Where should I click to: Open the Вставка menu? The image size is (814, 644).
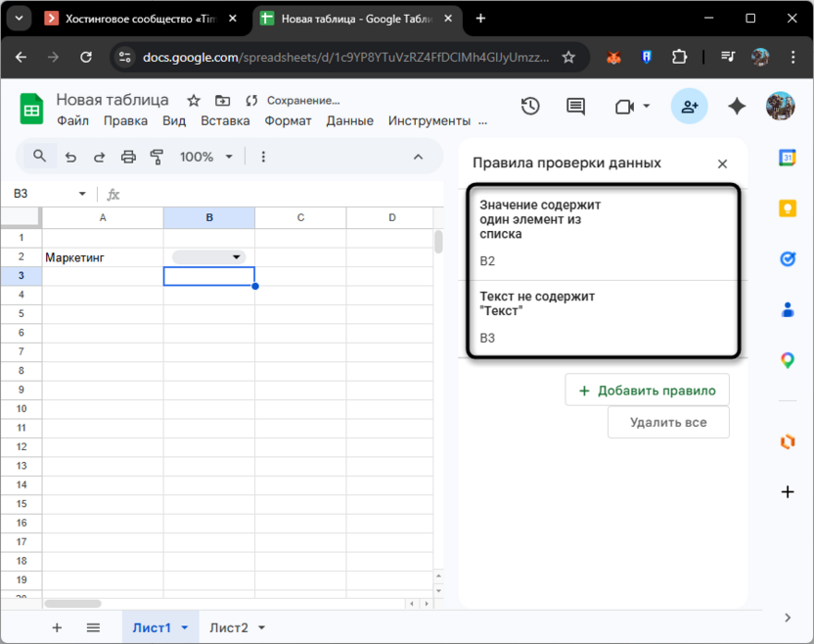(225, 121)
